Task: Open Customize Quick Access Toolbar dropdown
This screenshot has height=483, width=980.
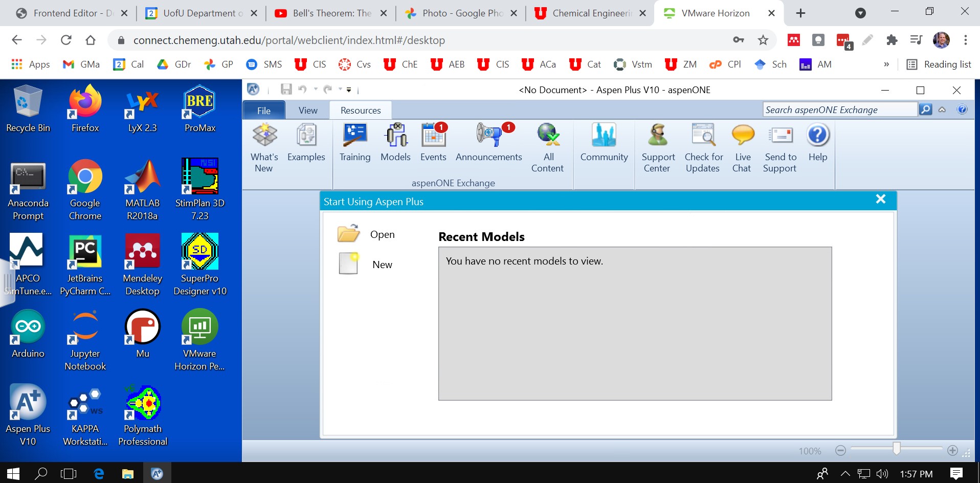Action: point(349,90)
